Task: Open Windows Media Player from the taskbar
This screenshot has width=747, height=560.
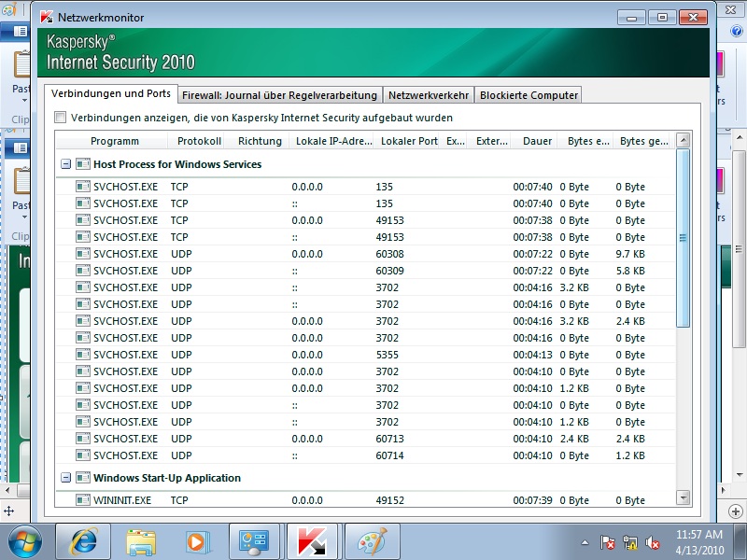Action: point(198,542)
